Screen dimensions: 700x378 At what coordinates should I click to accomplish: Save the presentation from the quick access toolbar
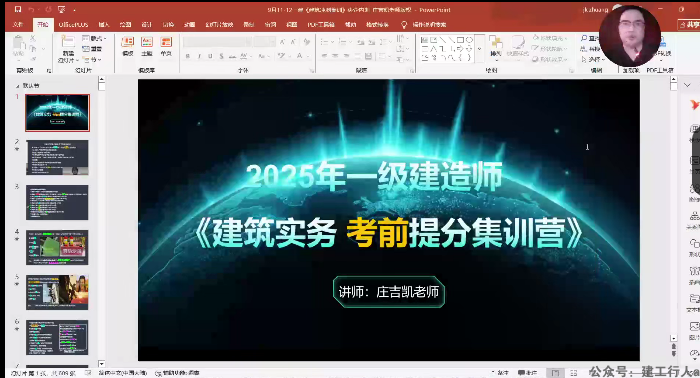(x=18, y=9)
